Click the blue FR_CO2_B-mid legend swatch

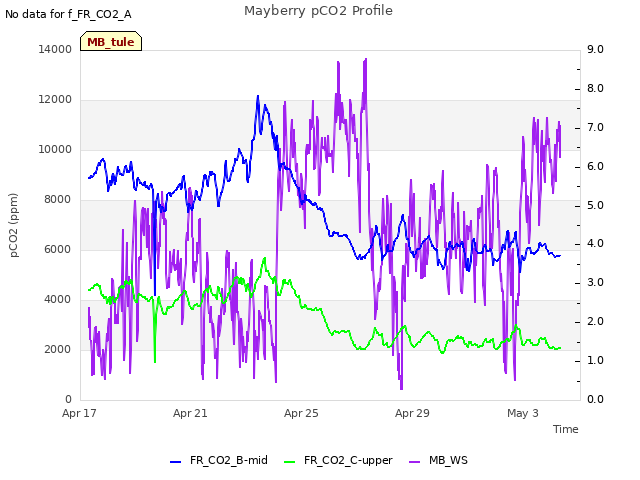pyautogui.click(x=176, y=462)
